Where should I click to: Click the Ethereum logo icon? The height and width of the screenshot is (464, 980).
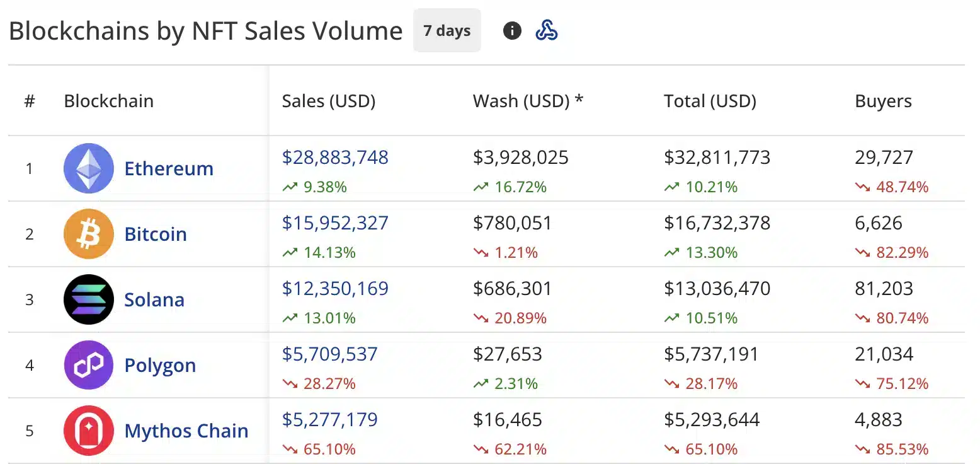(x=89, y=168)
